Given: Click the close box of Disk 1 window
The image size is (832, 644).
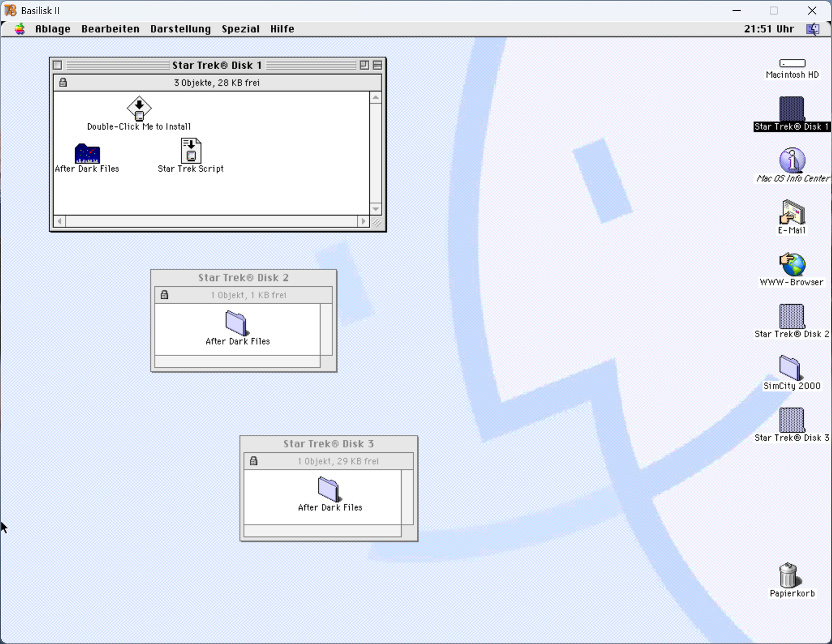Looking at the screenshot, I should pos(57,65).
